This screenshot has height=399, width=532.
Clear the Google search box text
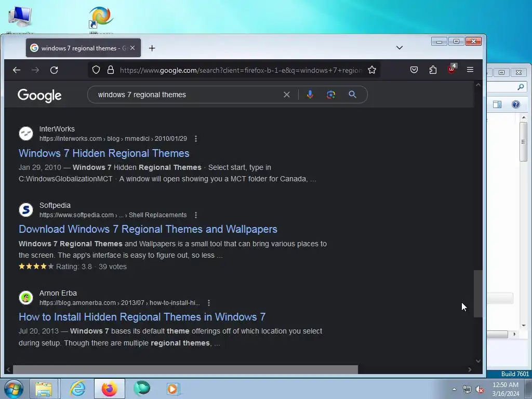pos(287,95)
